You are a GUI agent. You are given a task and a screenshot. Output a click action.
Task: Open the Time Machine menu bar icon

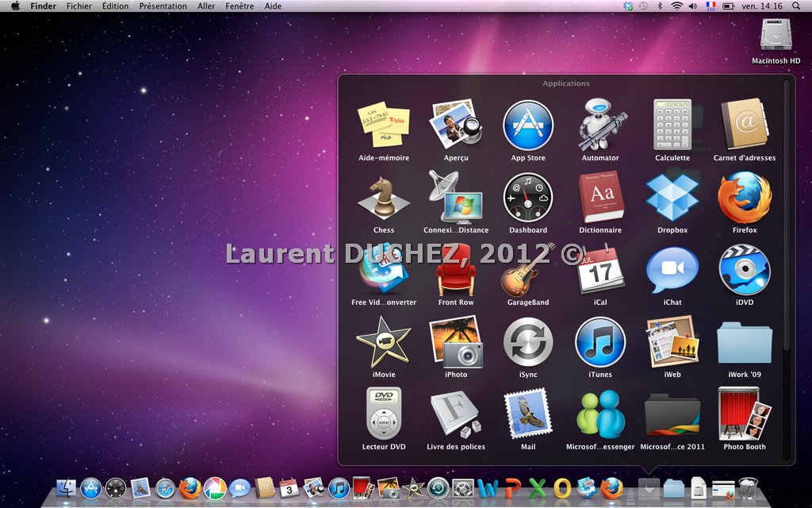pos(644,6)
